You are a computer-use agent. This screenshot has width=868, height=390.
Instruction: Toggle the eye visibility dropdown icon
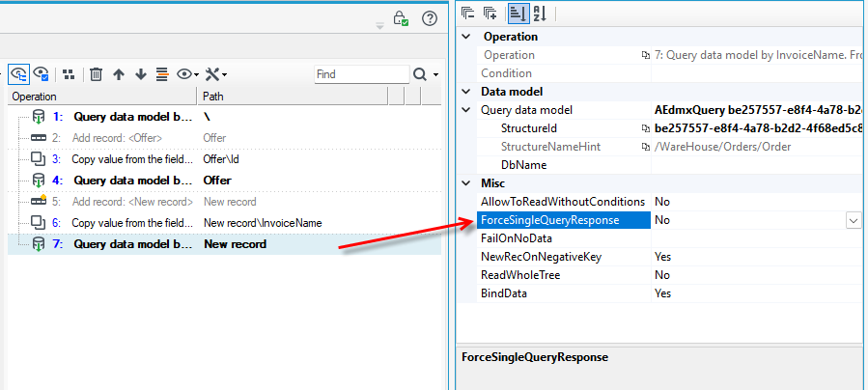pyautogui.click(x=187, y=74)
